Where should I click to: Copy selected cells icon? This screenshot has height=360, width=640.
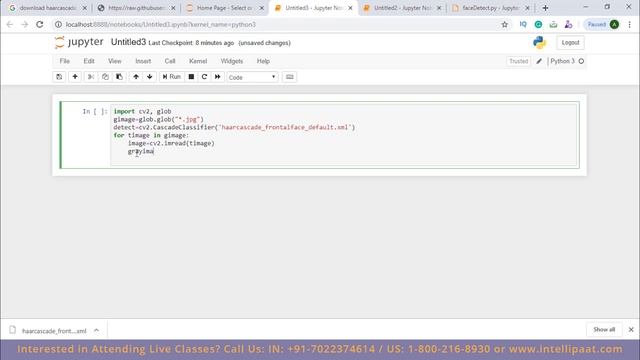pos(105,77)
